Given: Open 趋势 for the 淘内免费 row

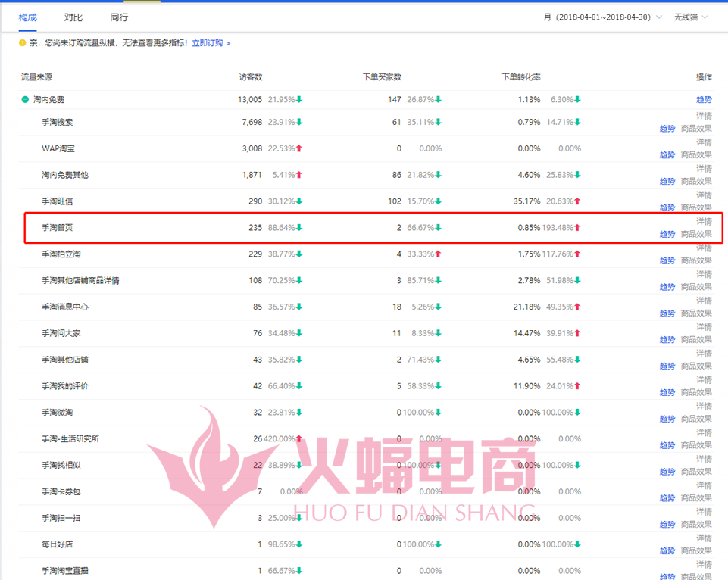Looking at the screenshot, I should (x=704, y=100).
